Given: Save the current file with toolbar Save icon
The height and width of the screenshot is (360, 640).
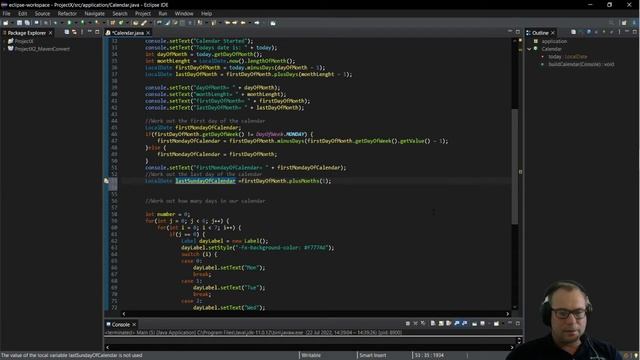Looking at the screenshot, I should coord(19,23).
